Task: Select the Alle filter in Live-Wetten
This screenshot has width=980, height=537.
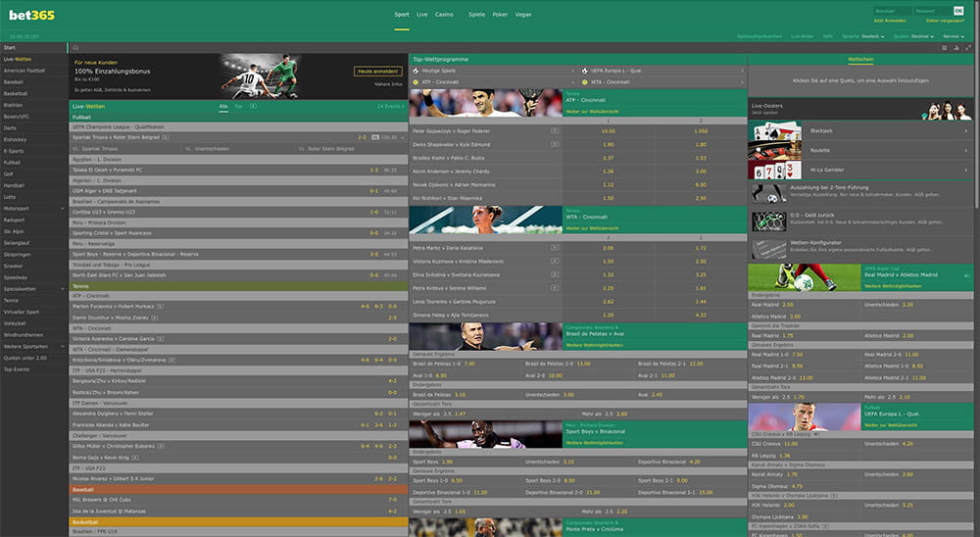Action: click(x=223, y=106)
